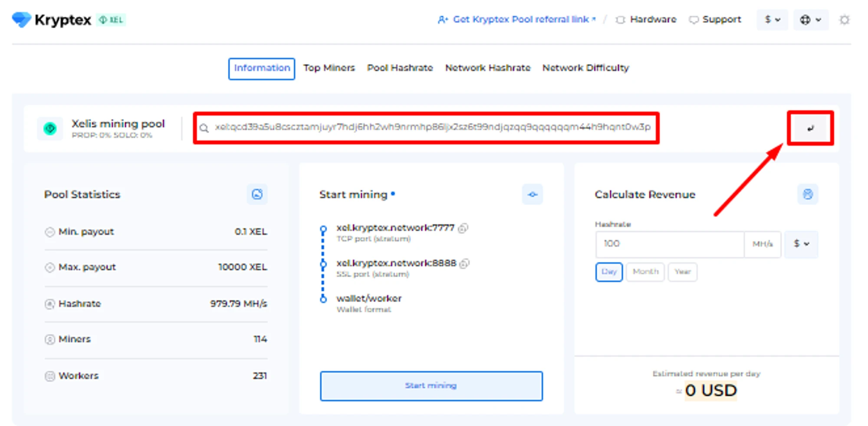868x426 pixels.
Task: Open the currency dropdown in header
Action: tap(772, 20)
